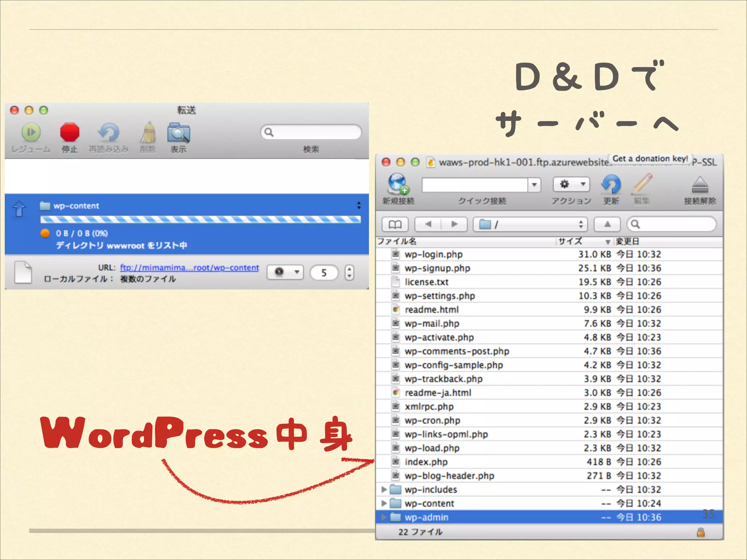Select index.php file
The height and width of the screenshot is (560, 747).
pyautogui.click(x=549, y=462)
